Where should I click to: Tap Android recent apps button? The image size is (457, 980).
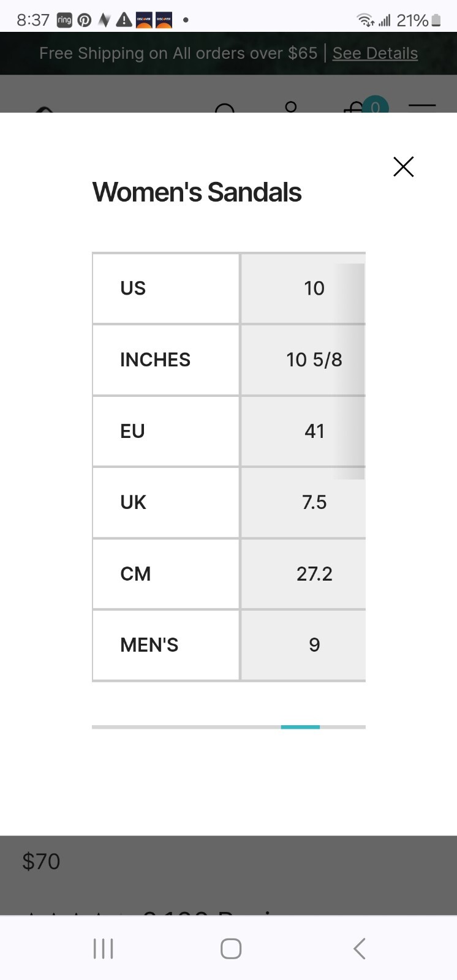tap(104, 949)
